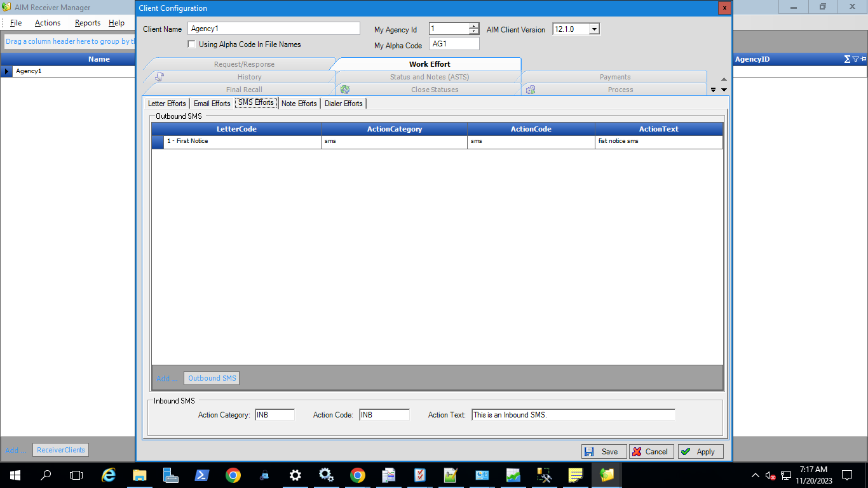Open the Status and Notes (ASTS) tab
The height and width of the screenshot is (488, 868).
pyautogui.click(x=429, y=77)
